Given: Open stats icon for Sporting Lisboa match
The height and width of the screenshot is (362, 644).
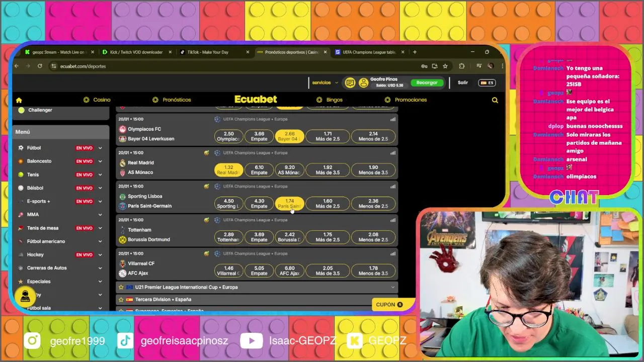Looking at the screenshot, I should (x=393, y=187).
